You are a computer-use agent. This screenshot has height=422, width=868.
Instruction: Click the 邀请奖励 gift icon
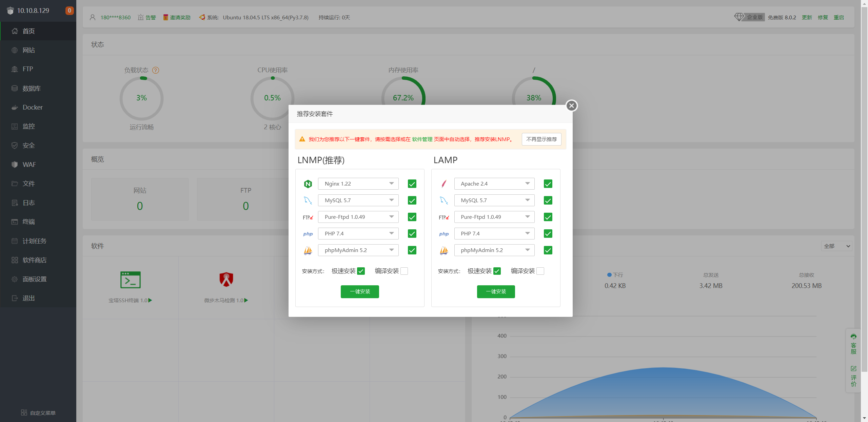click(x=165, y=17)
